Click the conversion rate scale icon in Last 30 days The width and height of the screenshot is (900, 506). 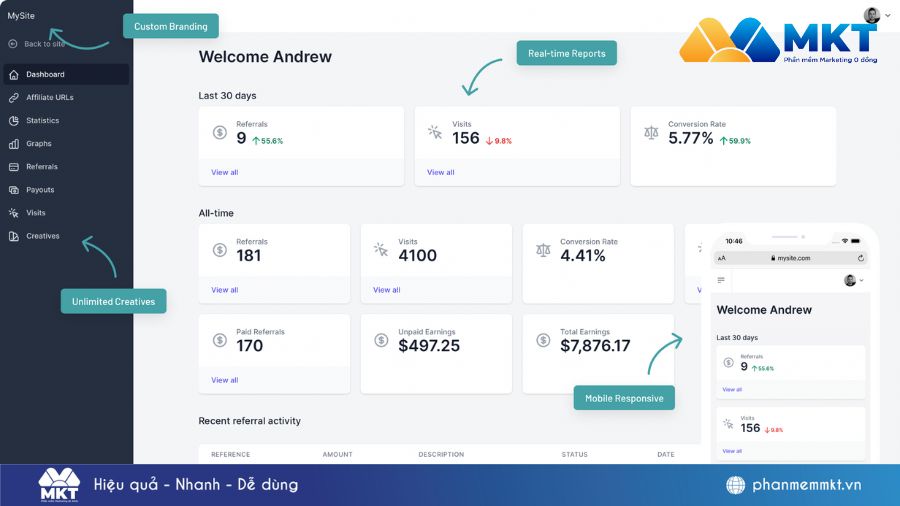(x=652, y=132)
